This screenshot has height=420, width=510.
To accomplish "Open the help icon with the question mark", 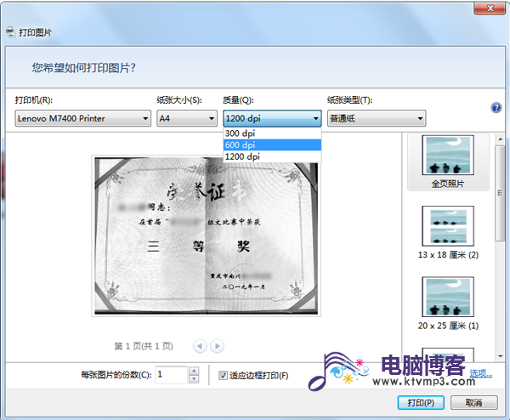I will [496, 108].
